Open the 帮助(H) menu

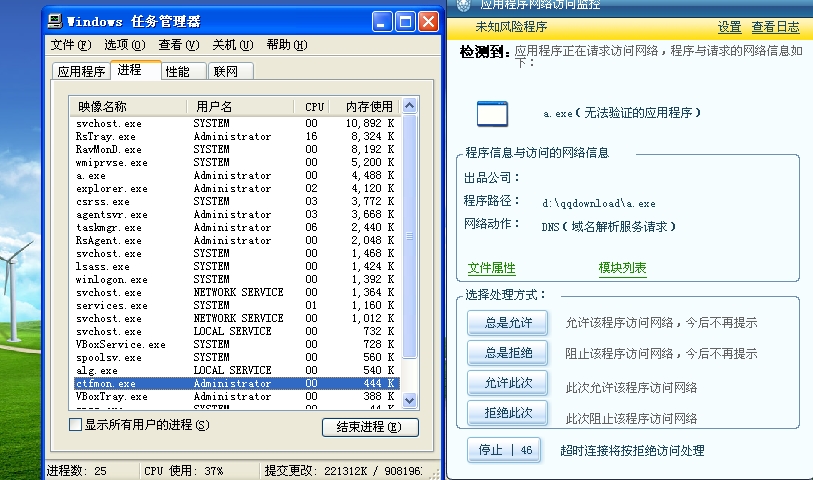pyautogui.click(x=287, y=45)
